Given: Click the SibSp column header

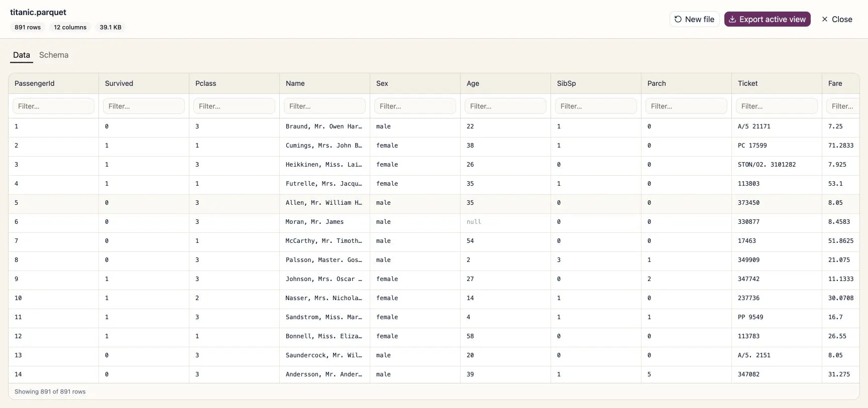Looking at the screenshot, I should pos(596,83).
